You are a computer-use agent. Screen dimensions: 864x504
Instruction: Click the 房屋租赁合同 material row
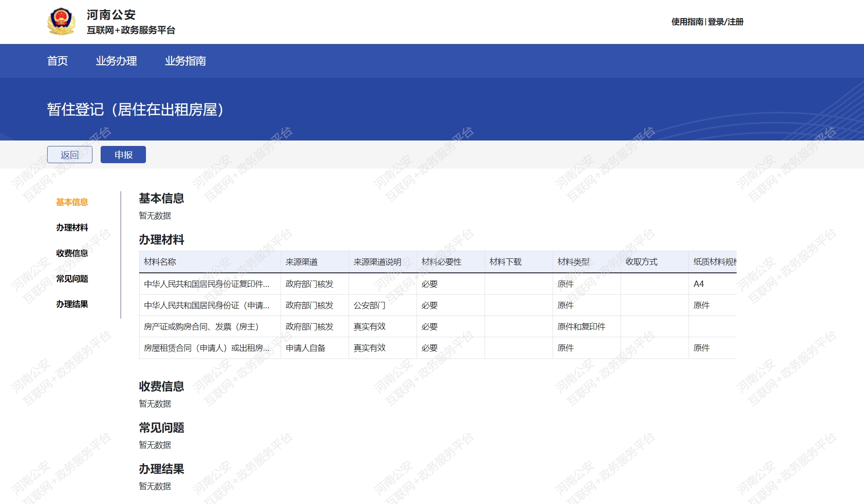click(x=207, y=348)
